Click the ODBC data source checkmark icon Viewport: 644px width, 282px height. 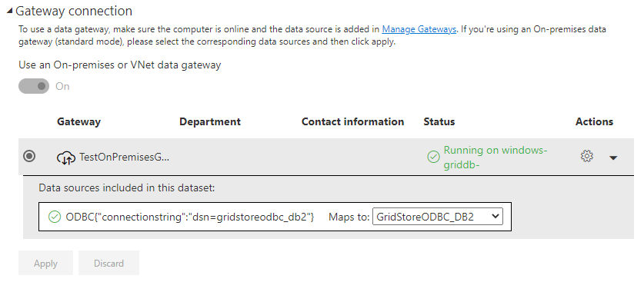pyautogui.click(x=54, y=217)
